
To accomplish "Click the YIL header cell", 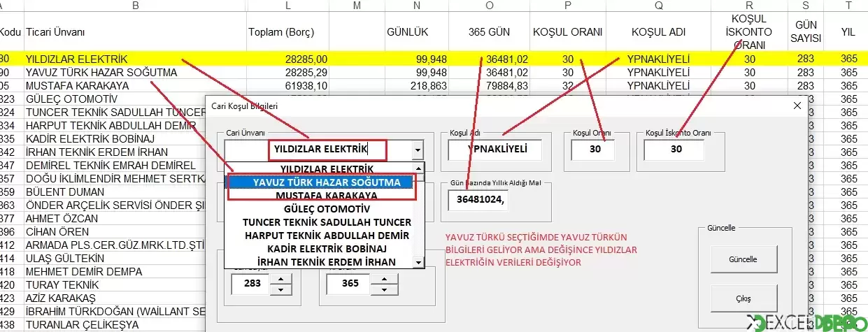I will pos(848,32).
